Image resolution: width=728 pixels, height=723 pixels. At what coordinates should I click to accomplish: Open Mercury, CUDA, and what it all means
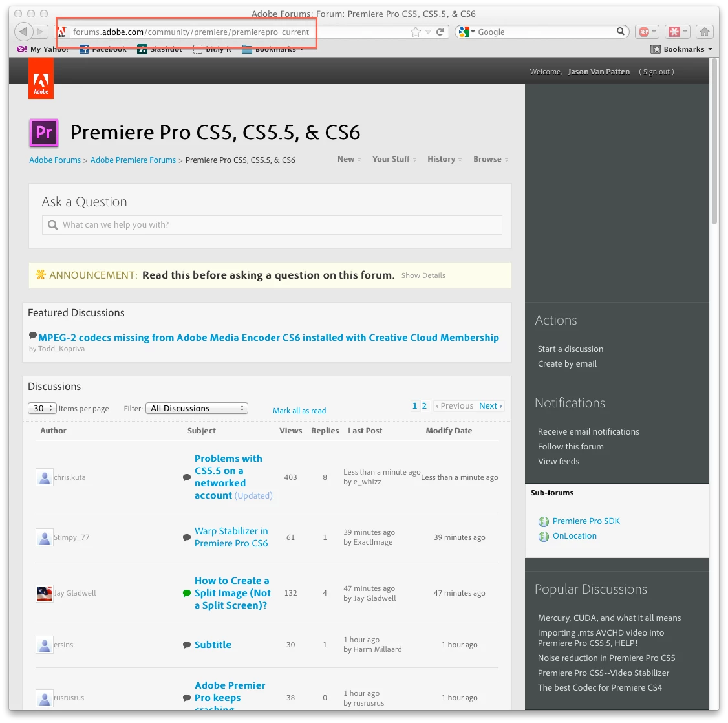609,618
